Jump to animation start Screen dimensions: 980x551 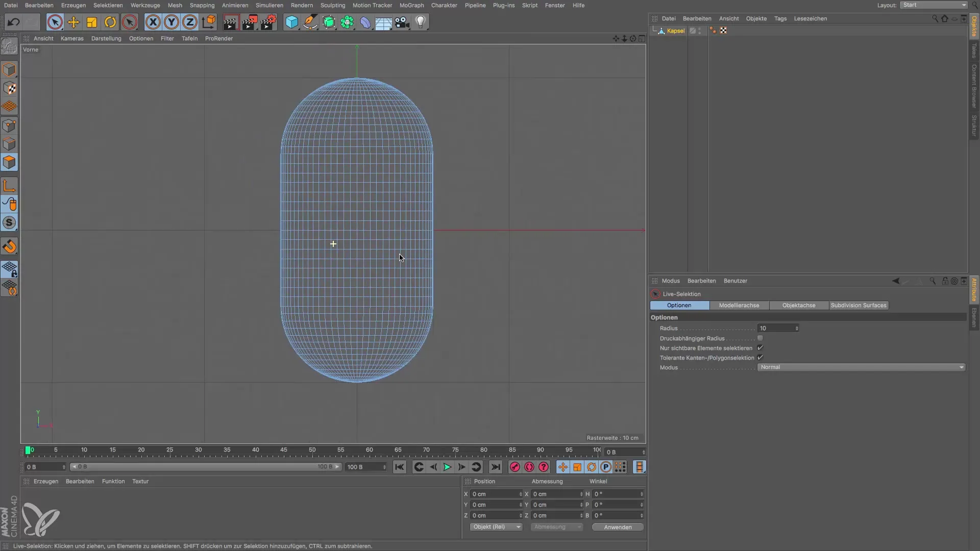pyautogui.click(x=399, y=467)
